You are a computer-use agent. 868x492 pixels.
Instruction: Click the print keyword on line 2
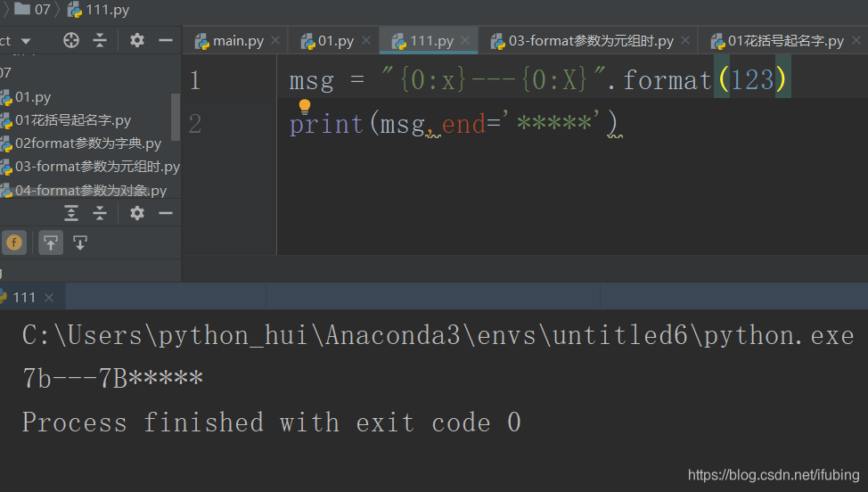click(x=326, y=123)
